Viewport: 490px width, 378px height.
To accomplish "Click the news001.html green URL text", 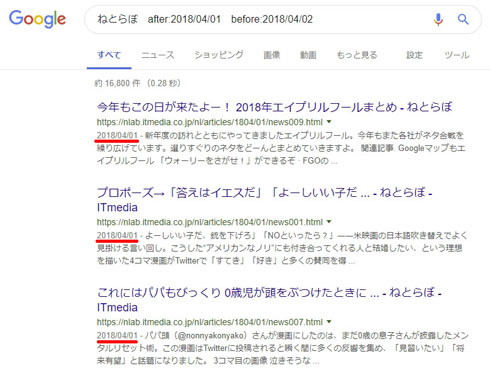I will click(x=210, y=222).
